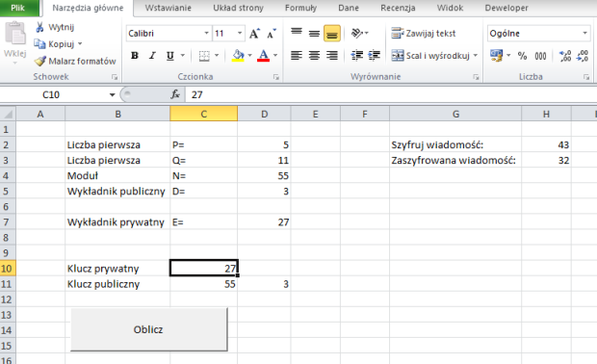Switch to Recenzja tab

pyautogui.click(x=398, y=8)
